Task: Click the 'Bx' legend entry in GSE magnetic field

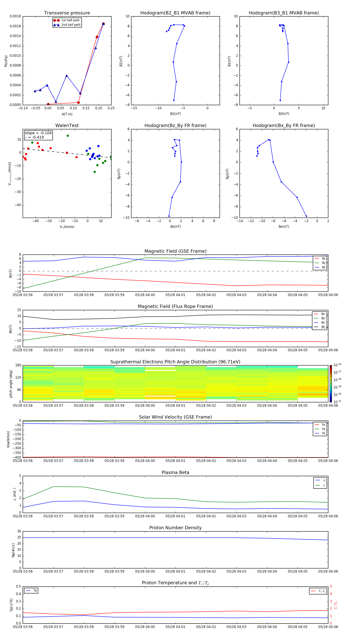Action: [320, 259]
